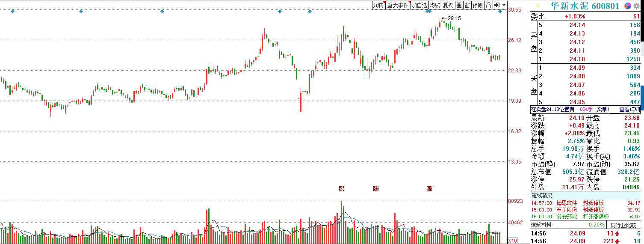Image resolution: width=644 pixels, height=244 pixels.
Task: Click the 内盘 value 84846
Action: (x=632, y=187)
